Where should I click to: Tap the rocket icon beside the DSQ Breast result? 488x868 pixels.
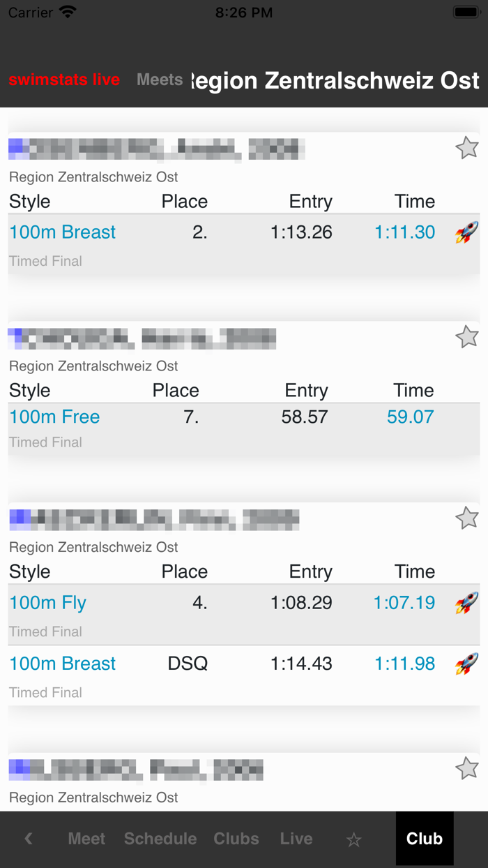(x=466, y=664)
